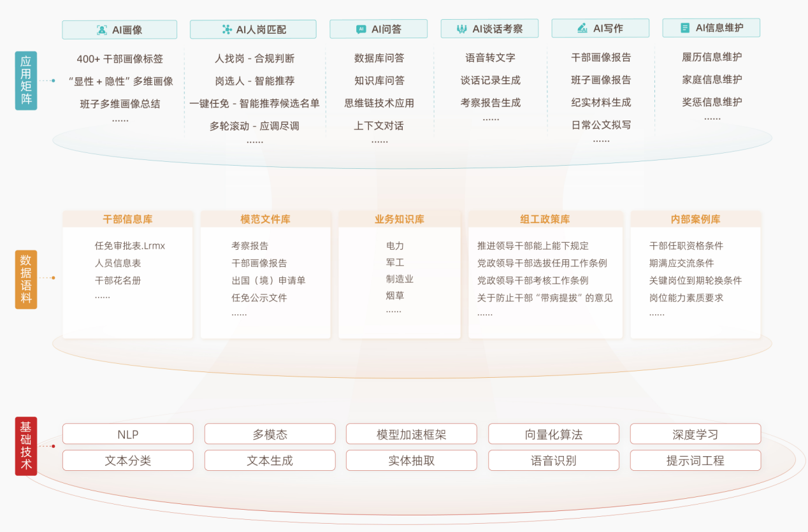Open the 组工政策库 card header
The height and width of the screenshot is (532, 808).
545,219
